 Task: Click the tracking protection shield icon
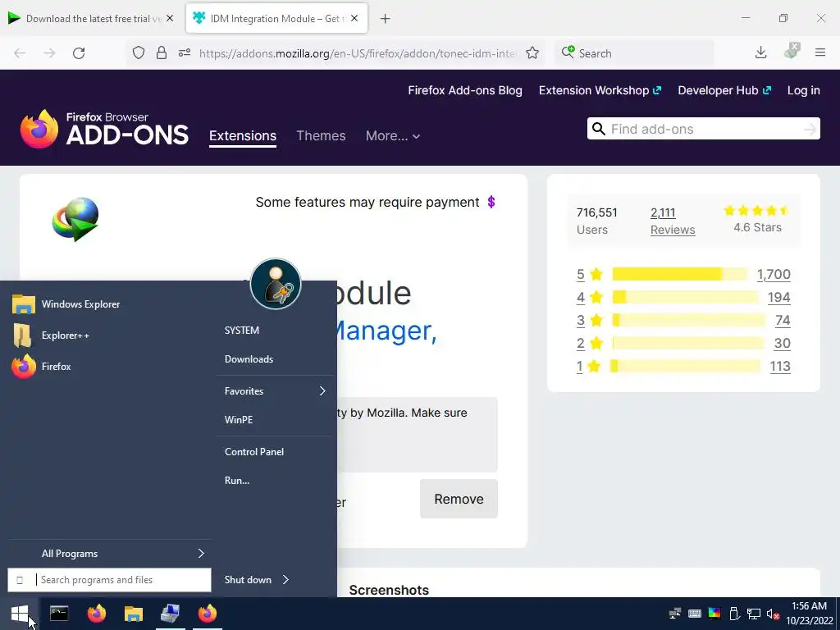click(x=139, y=53)
